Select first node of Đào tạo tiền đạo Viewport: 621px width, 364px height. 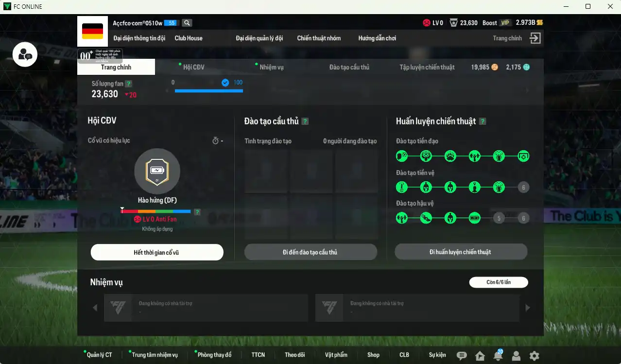401,156
